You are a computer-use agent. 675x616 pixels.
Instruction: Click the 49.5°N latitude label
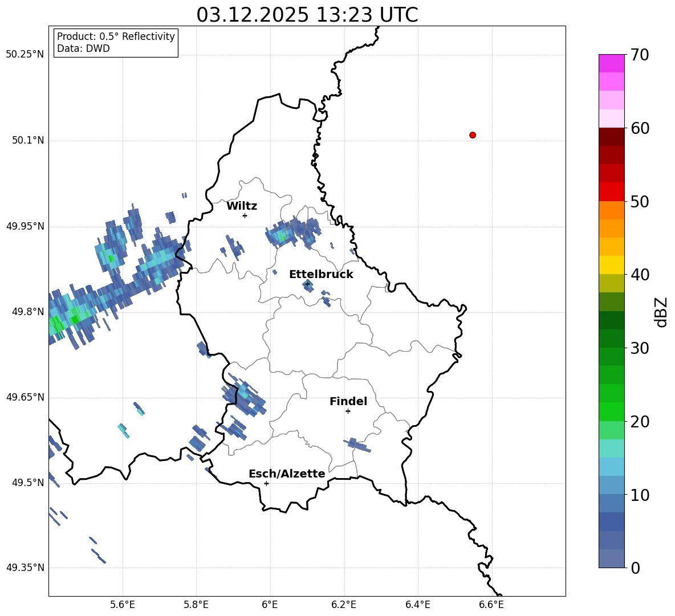coord(28,483)
